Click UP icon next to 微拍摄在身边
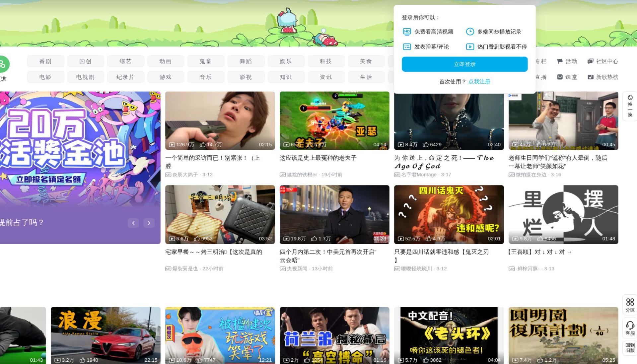Viewport: 637px width, 364px height. click(512, 175)
